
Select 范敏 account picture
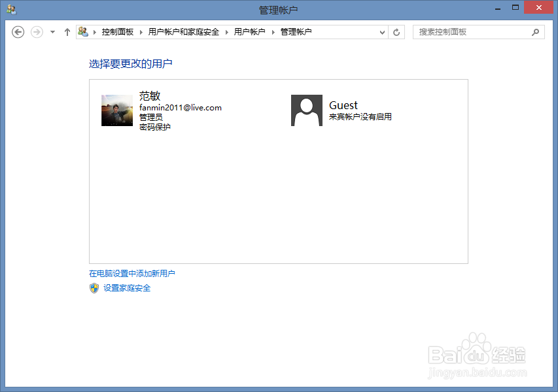pyautogui.click(x=117, y=110)
